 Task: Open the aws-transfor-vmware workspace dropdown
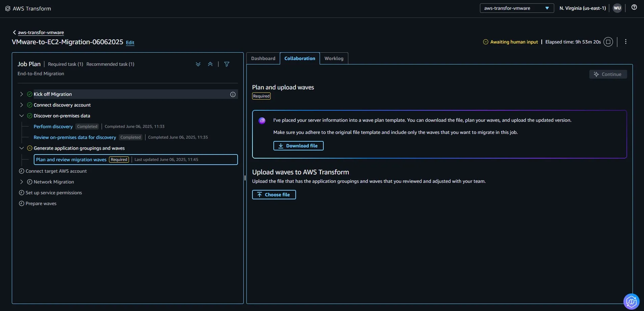[x=517, y=8]
